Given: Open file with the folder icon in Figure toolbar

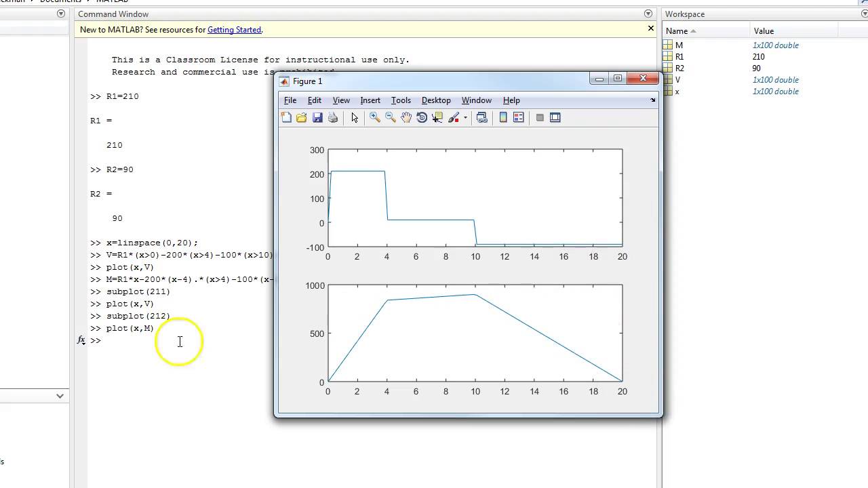Looking at the screenshot, I should pos(302,117).
